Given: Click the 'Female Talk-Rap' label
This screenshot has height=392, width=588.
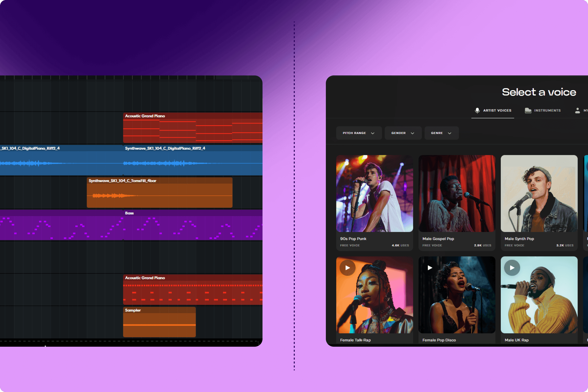Looking at the screenshot, I should point(355,340).
